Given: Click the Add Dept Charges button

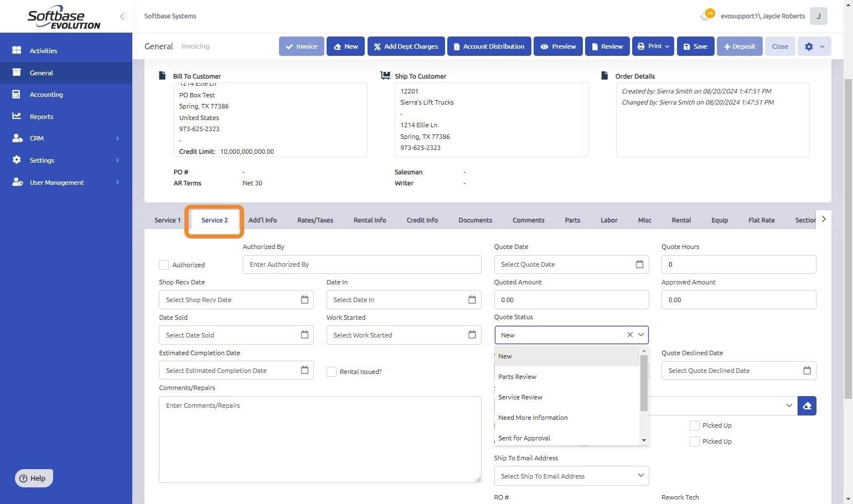Looking at the screenshot, I should click(x=406, y=46).
